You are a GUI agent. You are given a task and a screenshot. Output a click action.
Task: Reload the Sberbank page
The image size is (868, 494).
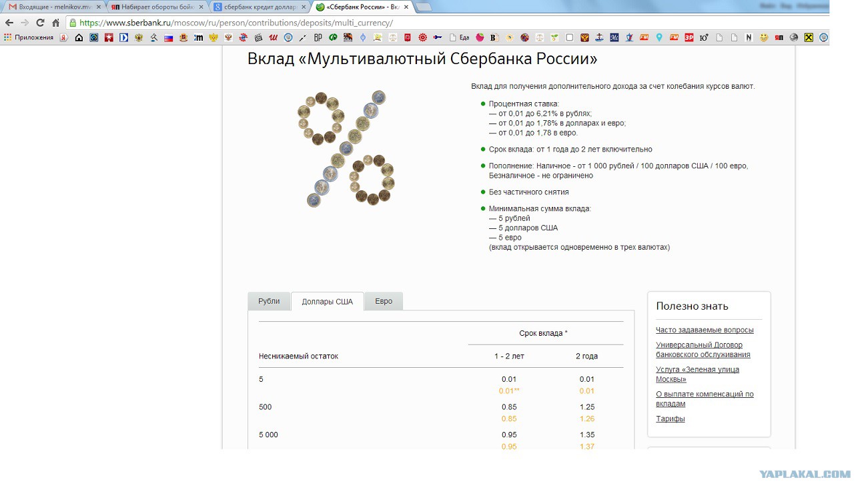tap(40, 22)
